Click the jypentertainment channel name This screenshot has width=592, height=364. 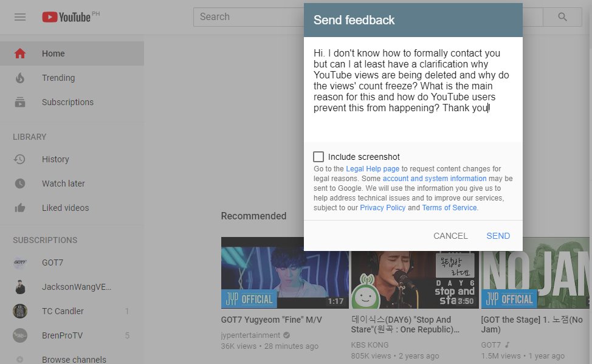pyautogui.click(x=250, y=335)
